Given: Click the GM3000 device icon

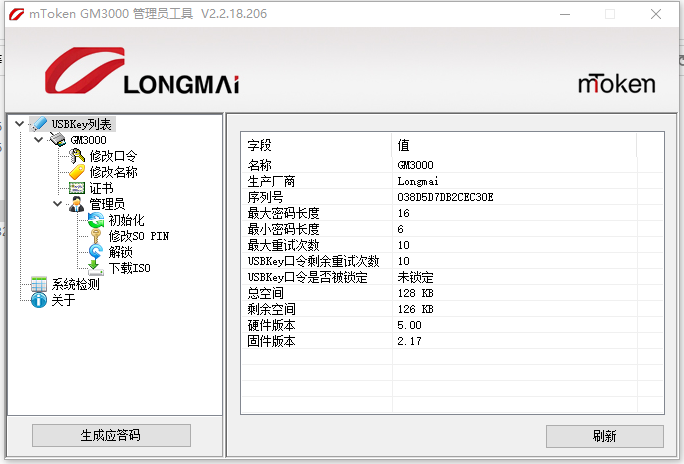Looking at the screenshot, I should tap(58, 140).
